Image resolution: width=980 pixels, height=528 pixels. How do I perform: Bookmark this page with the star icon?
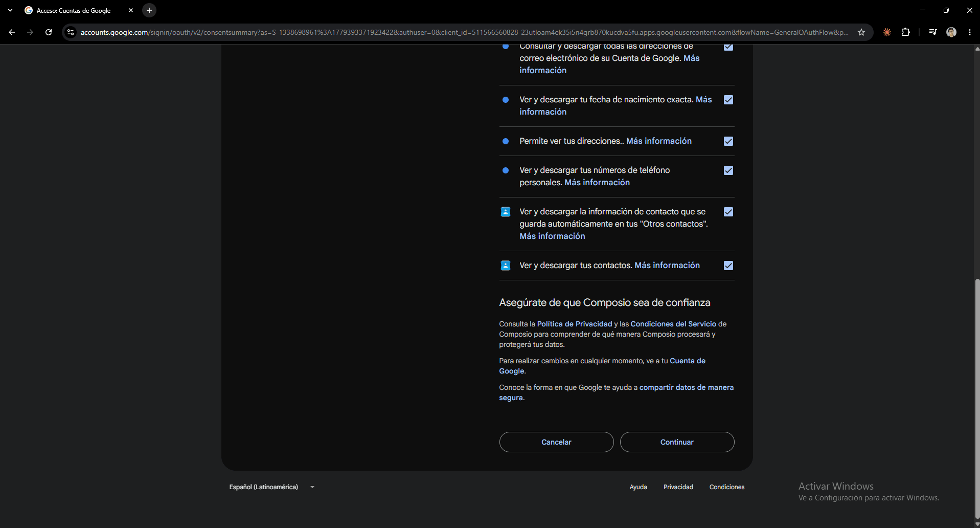(x=861, y=32)
